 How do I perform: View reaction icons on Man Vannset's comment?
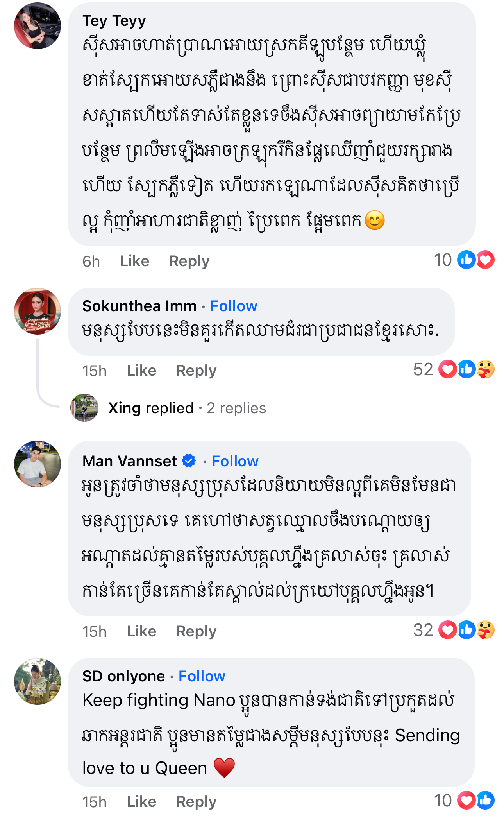click(466, 630)
